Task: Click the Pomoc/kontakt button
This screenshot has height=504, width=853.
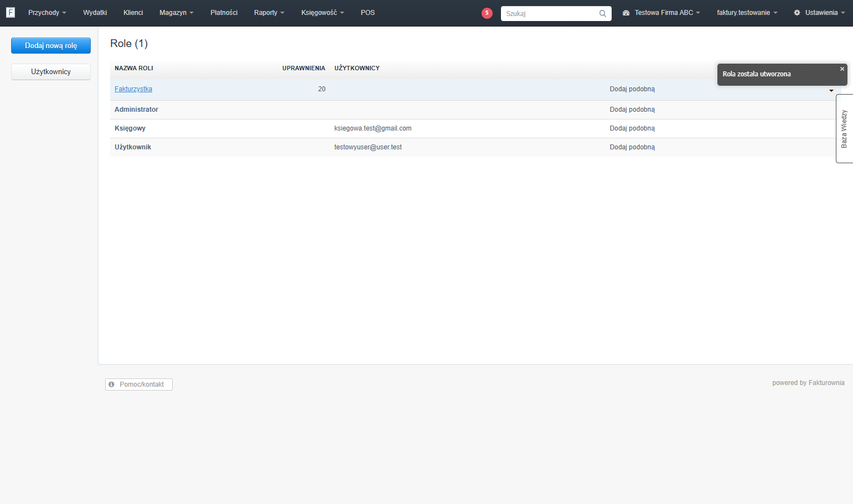Action: pyautogui.click(x=139, y=385)
